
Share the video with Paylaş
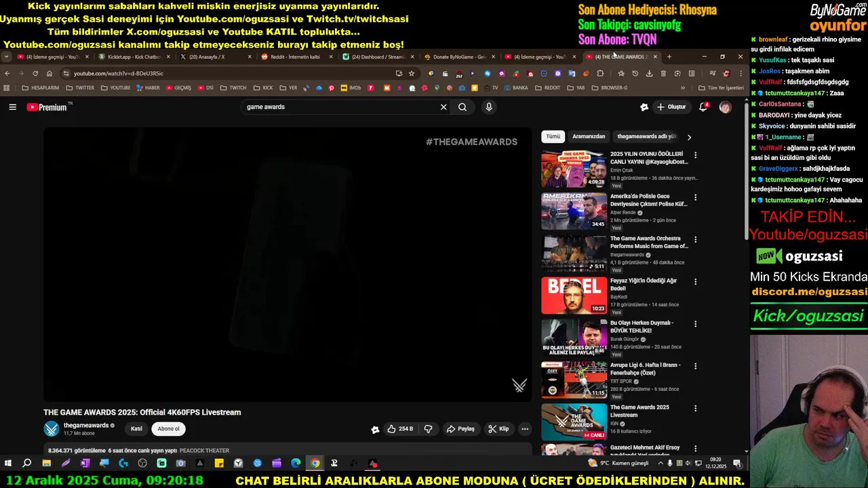coord(460,429)
